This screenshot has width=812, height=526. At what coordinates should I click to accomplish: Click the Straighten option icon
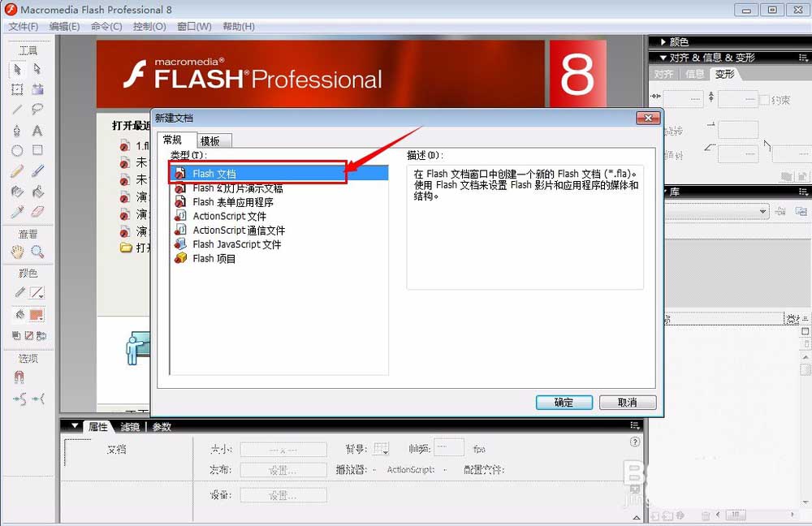[38, 399]
